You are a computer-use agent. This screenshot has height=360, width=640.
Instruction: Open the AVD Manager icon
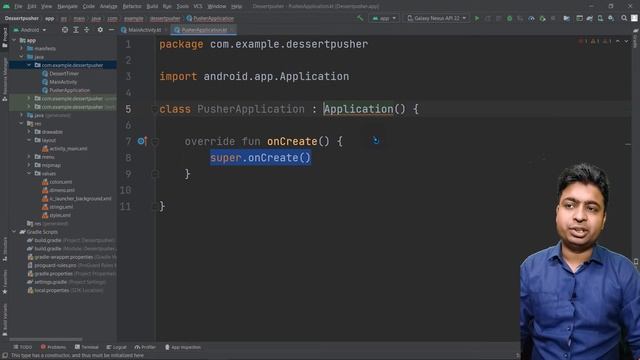pyautogui.click(x=600, y=18)
